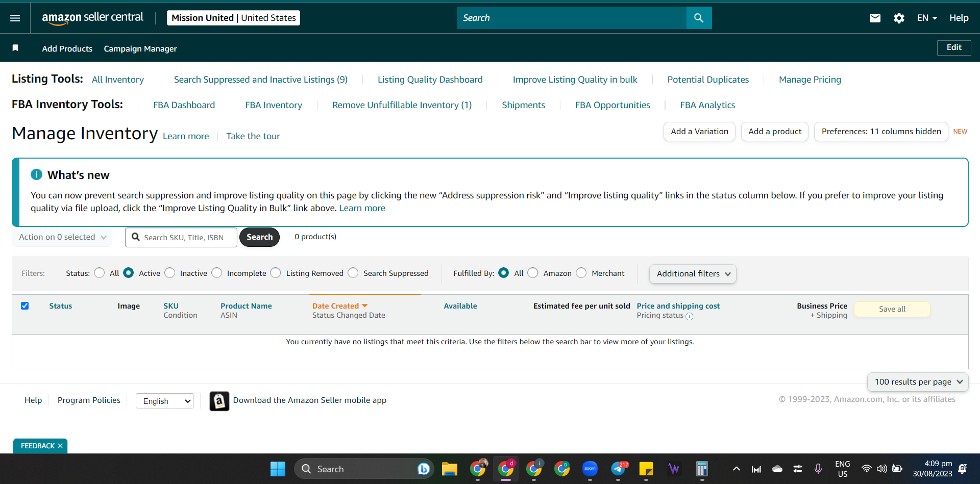Image resolution: width=980 pixels, height=484 pixels.
Task: Click the volume speaker tray icon
Action: click(881, 469)
